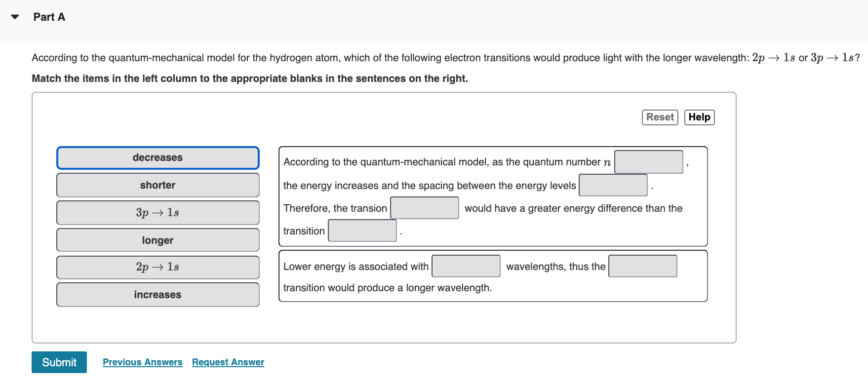The height and width of the screenshot is (382, 868).
Task: Collapse the Part A section
Action: pos(14,16)
